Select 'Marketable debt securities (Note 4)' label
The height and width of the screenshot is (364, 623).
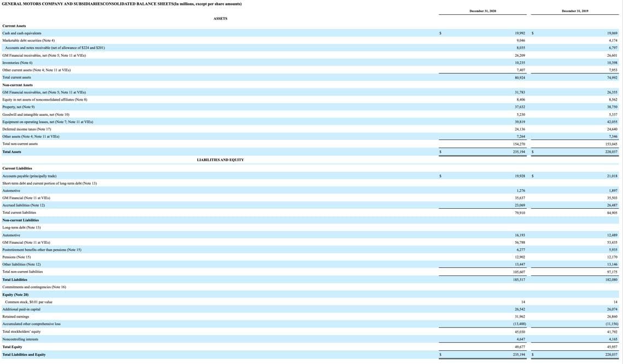(28, 40)
